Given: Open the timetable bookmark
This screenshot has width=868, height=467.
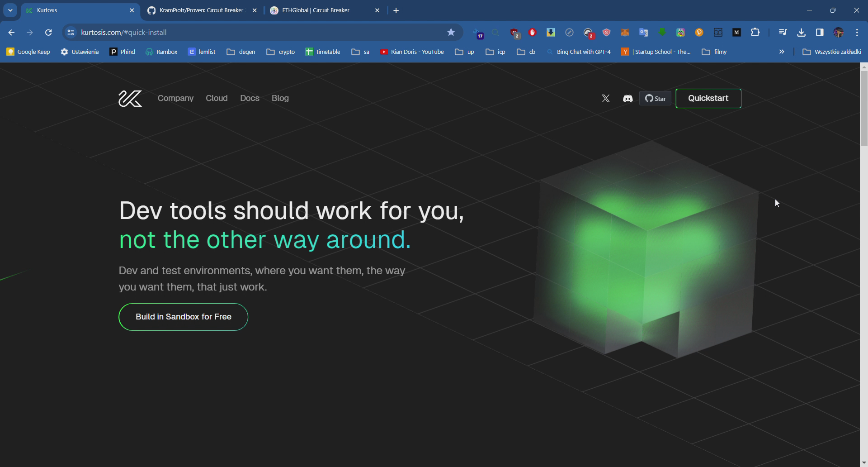Looking at the screenshot, I should (323, 52).
